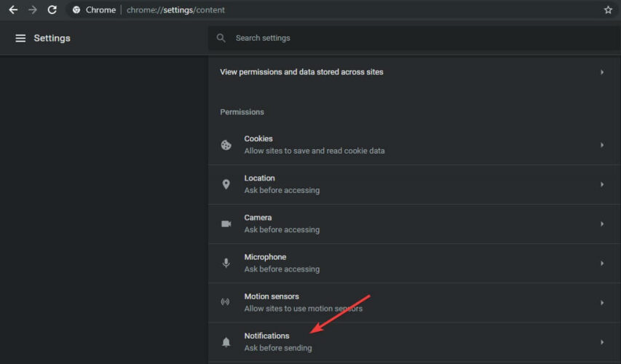The image size is (621, 364).
Task: Open the Notifications permission settings
Action: point(414,342)
